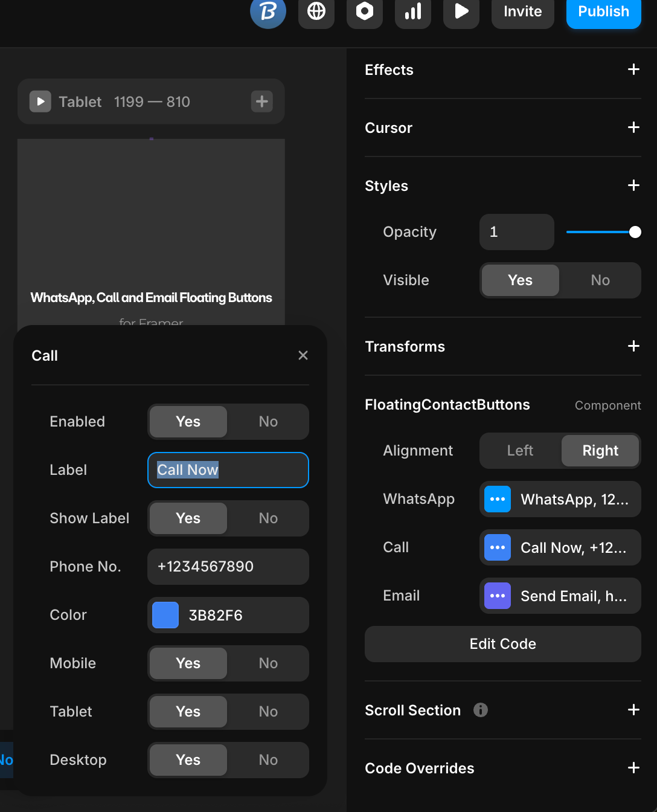Close the Call popup panel
The image size is (657, 812).
coord(303,355)
